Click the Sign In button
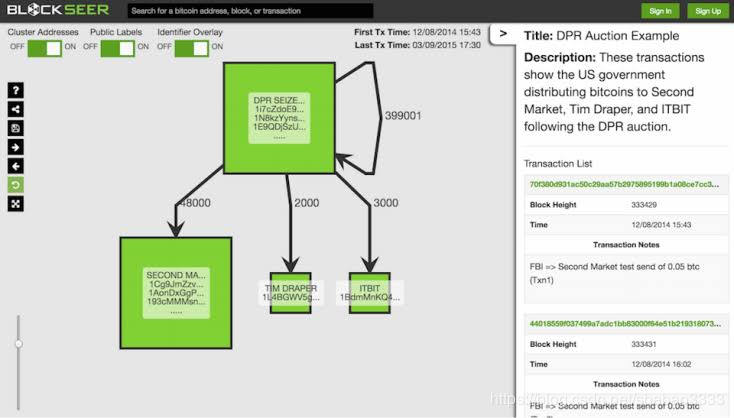The width and height of the screenshot is (734, 418). [x=660, y=11]
